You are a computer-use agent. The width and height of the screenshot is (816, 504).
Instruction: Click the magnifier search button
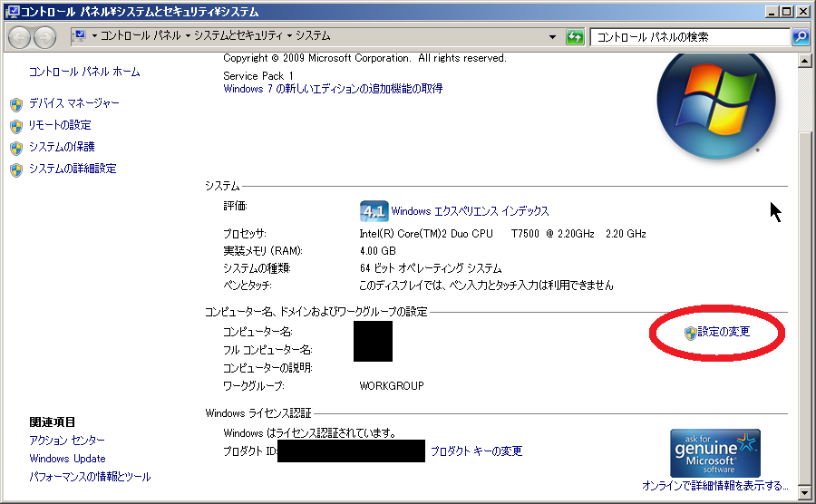tap(800, 37)
